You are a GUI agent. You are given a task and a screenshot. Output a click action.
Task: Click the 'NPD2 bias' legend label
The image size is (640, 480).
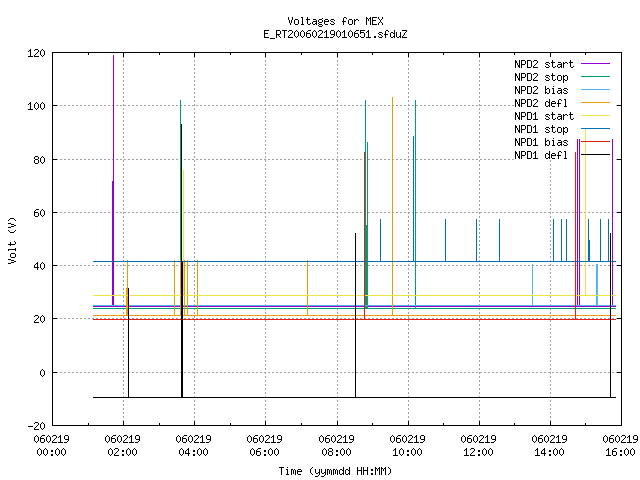[x=541, y=90]
